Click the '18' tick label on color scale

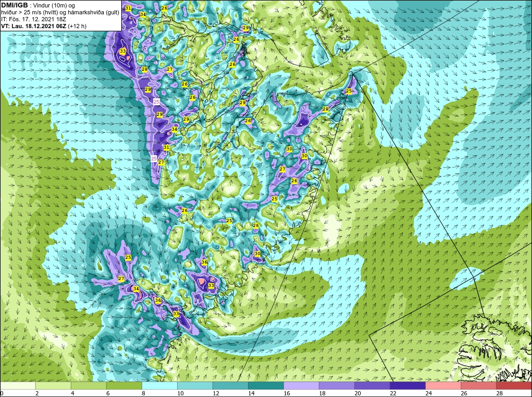tap(322, 393)
